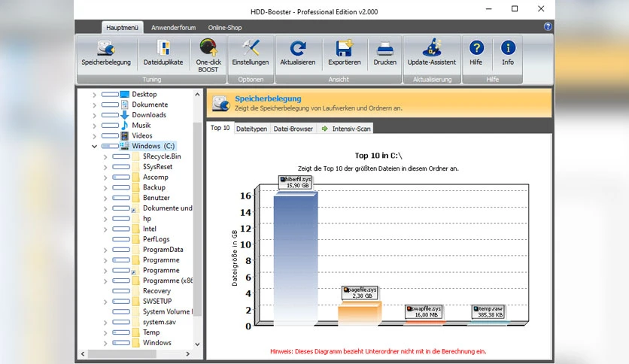Click Desktop folder icon in tree
The width and height of the screenshot is (629, 364).
(x=125, y=94)
